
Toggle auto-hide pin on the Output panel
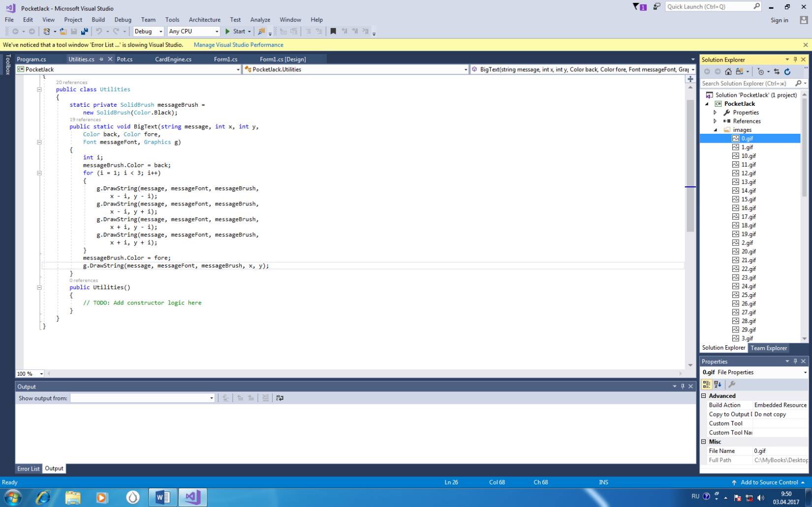(683, 387)
